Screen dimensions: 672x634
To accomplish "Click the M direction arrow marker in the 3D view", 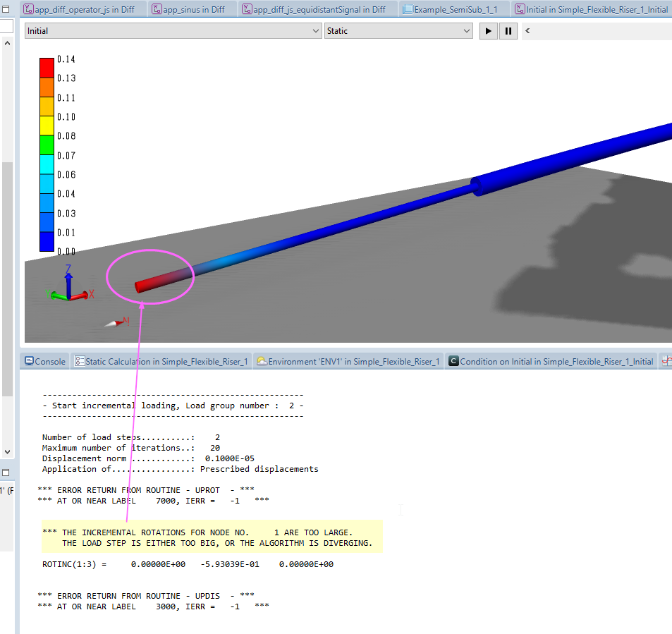I will 113,324.
